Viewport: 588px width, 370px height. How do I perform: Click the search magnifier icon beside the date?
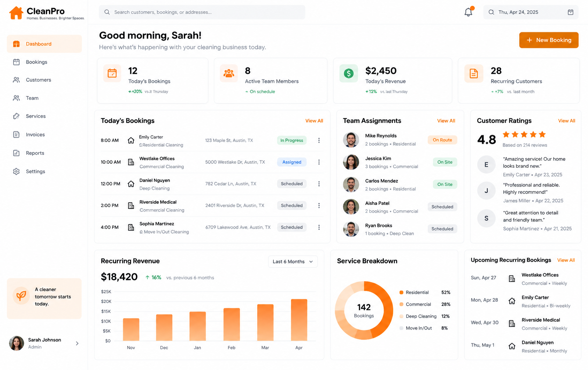[491, 12]
